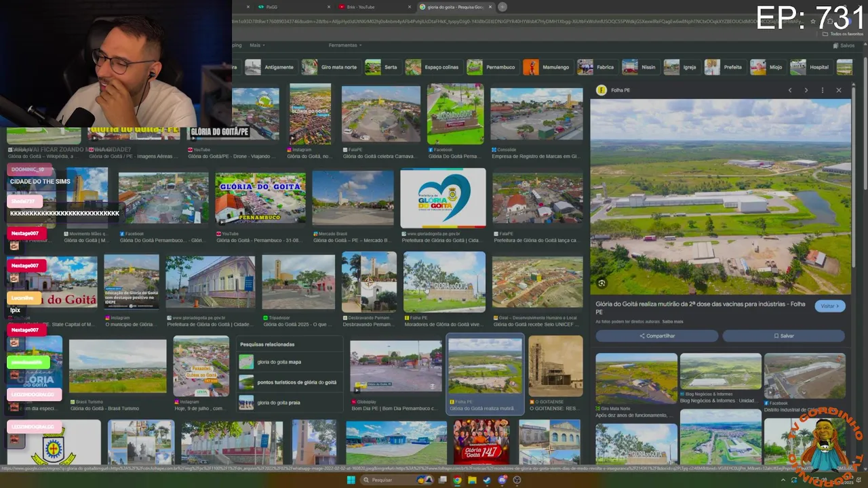Select the Fabrica filter chip
The height and width of the screenshot is (488, 868).
(x=596, y=67)
